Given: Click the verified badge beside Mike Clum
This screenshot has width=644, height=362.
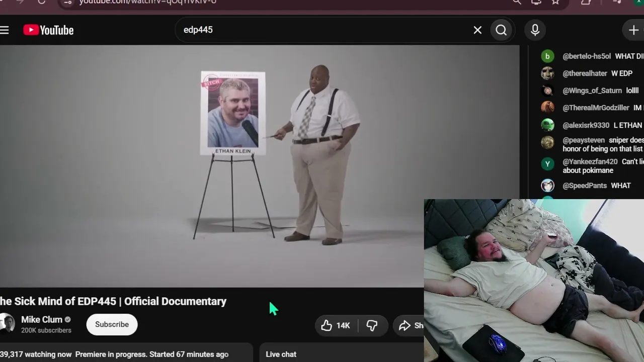Looking at the screenshot, I should click(68, 320).
